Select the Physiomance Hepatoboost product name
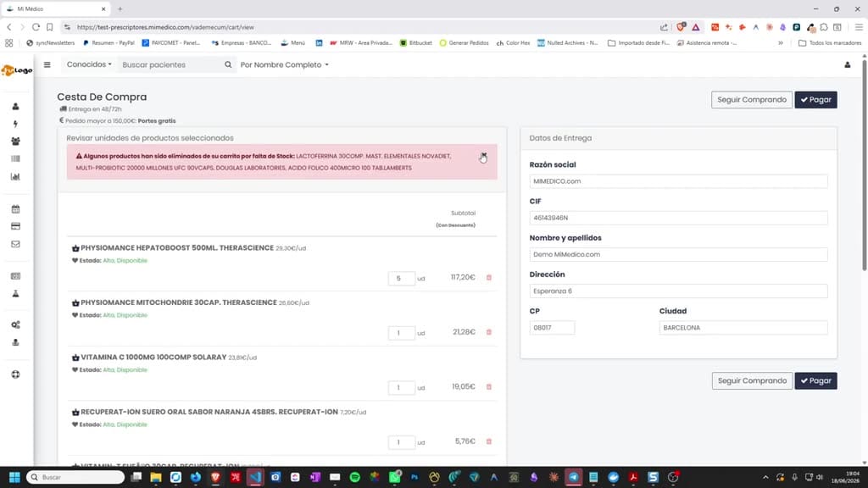Image resolution: width=868 pixels, height=488 pixels. (x=177, y=248)
